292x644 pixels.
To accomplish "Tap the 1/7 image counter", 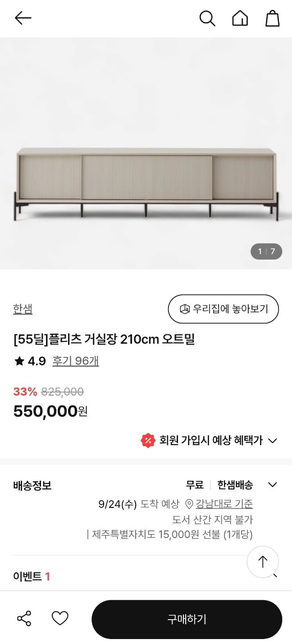I will tap(266, 251).
